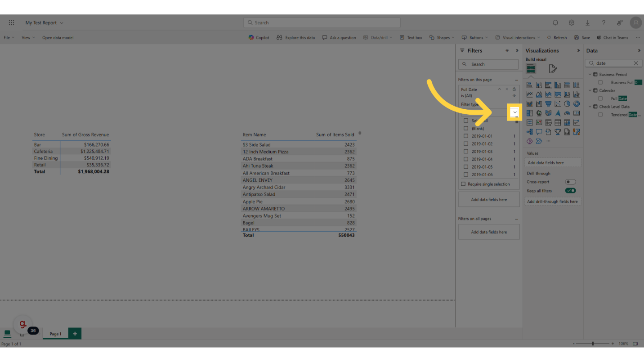Select the matrix visual type

tap(567, 122)
